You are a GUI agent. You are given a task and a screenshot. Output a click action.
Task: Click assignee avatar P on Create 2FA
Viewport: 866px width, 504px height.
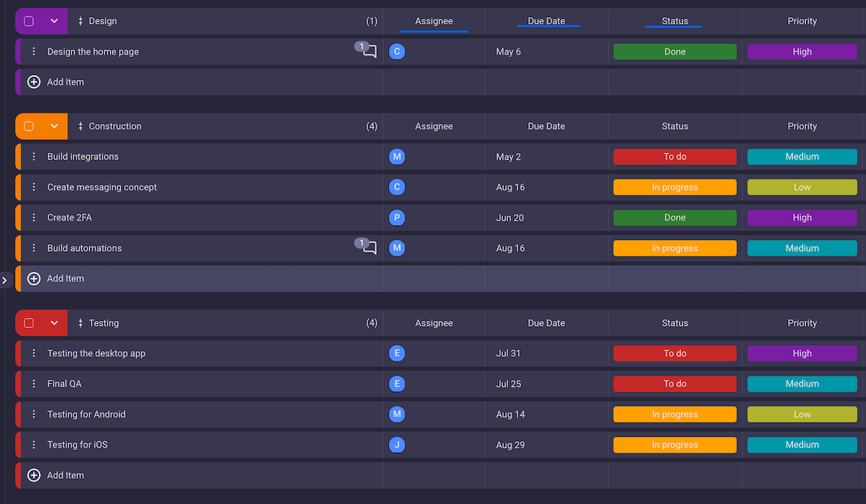(396, 218)
